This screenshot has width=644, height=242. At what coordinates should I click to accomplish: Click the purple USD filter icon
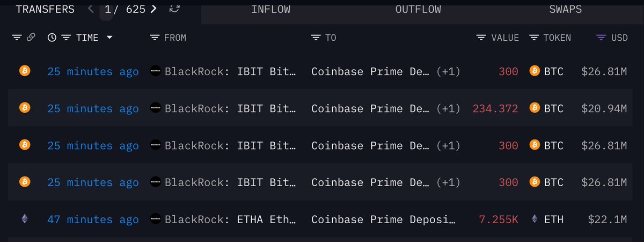tap(602, 38)
